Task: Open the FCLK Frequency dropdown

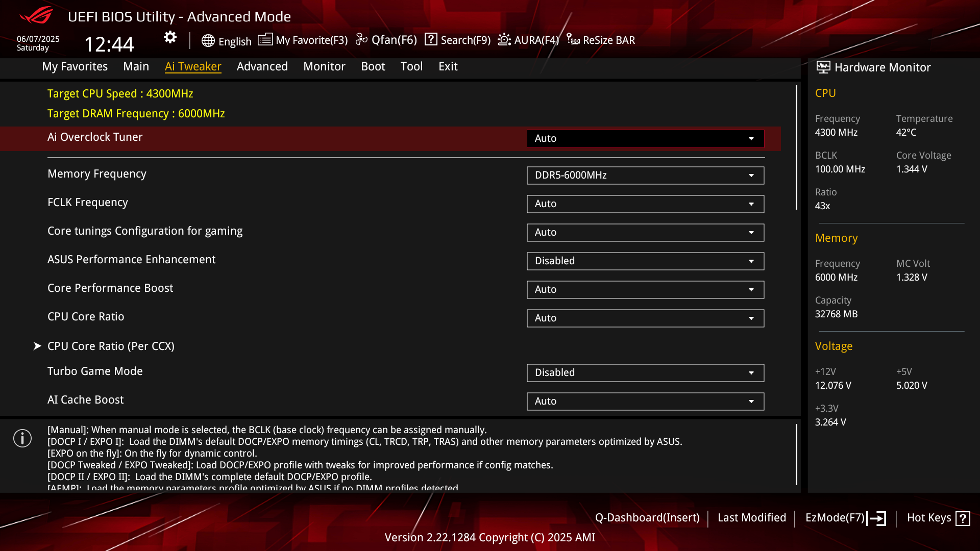Action: pyautogui.click(x=645, y=204)
